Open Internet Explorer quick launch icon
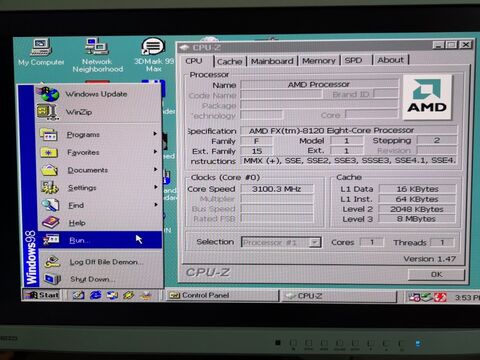The height and width of the screenshot is (360, 480). (x=95, y=295)
